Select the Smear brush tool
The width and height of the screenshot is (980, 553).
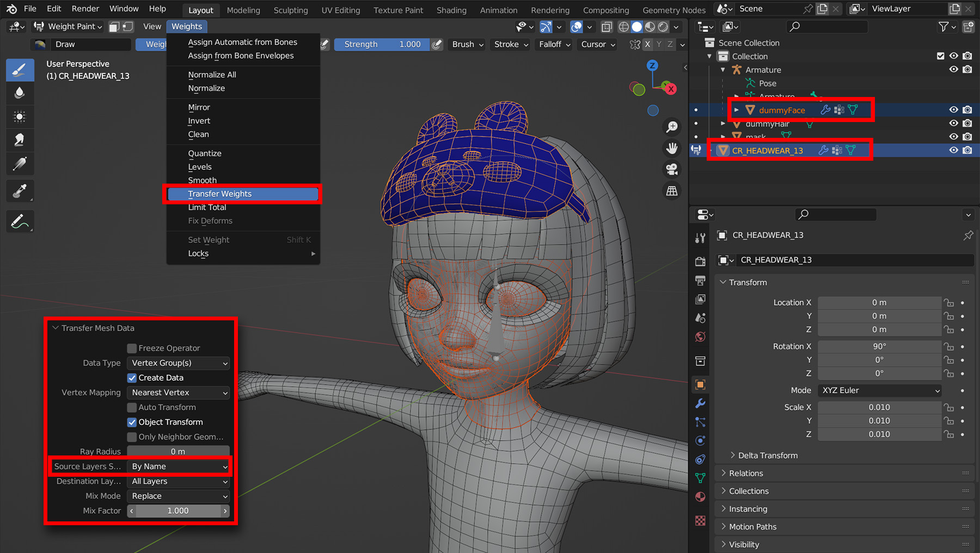20,140
